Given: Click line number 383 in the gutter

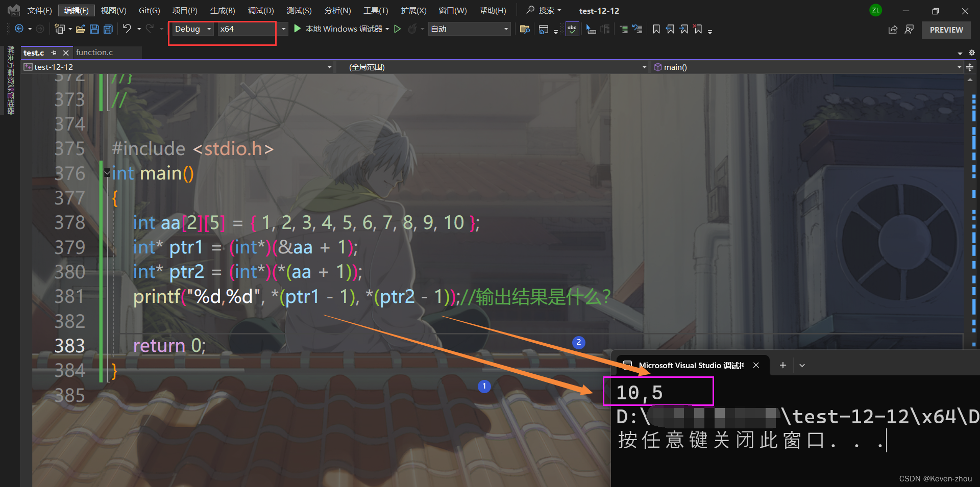Looking at the screenshot, I should pyautogui.click(x=69, y=345).
